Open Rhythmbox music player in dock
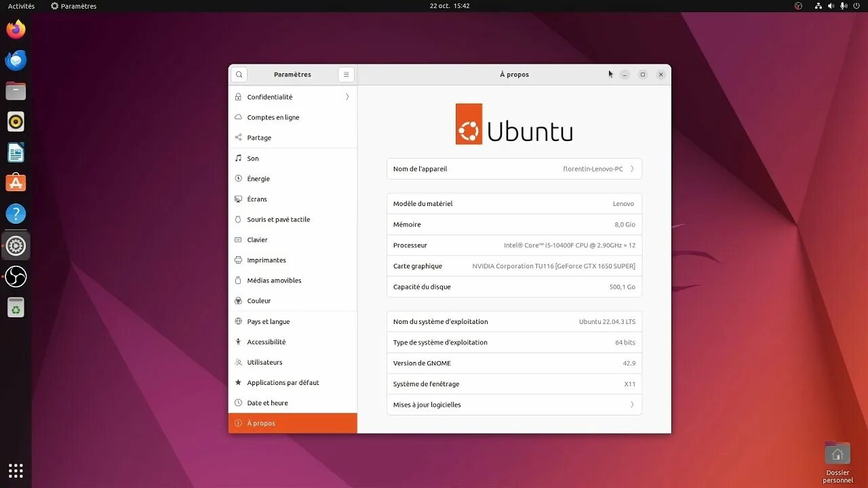Image resolution: width=868 pixels, height=488 pixels. (16, 122)
